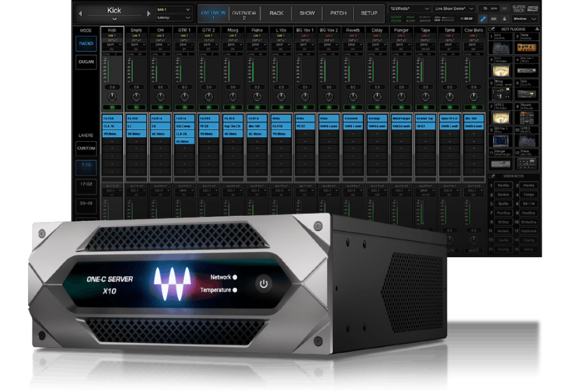Click the Piano rack gain knob

[257, 97]
